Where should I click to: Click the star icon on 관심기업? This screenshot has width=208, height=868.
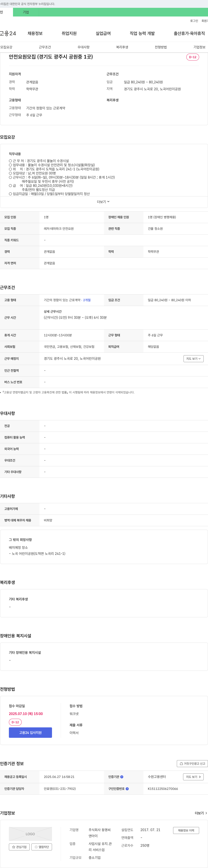pyautogui.click(x=13, y=847)
